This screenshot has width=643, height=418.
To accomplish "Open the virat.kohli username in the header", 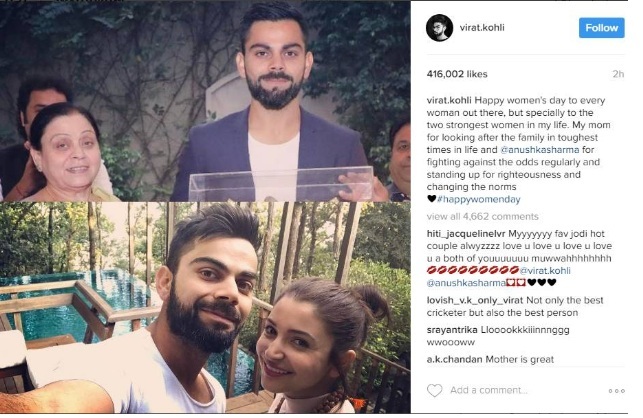I will coord(482,28).
